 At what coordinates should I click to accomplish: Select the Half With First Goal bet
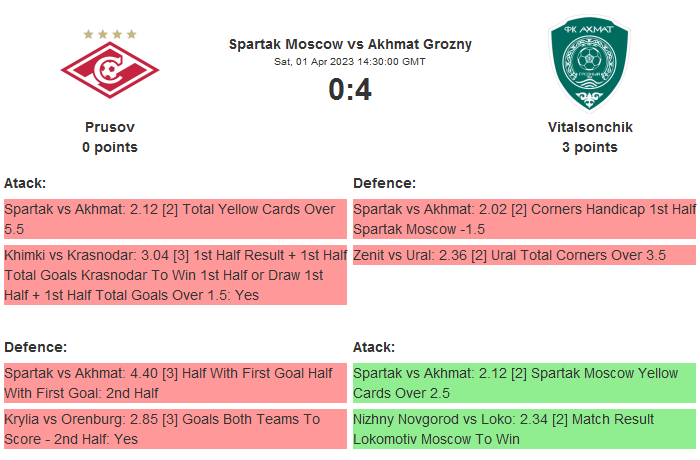(175, 383)
